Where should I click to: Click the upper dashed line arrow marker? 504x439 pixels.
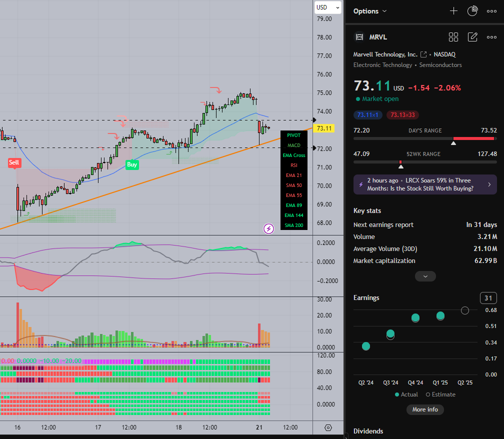coord(314,120)
